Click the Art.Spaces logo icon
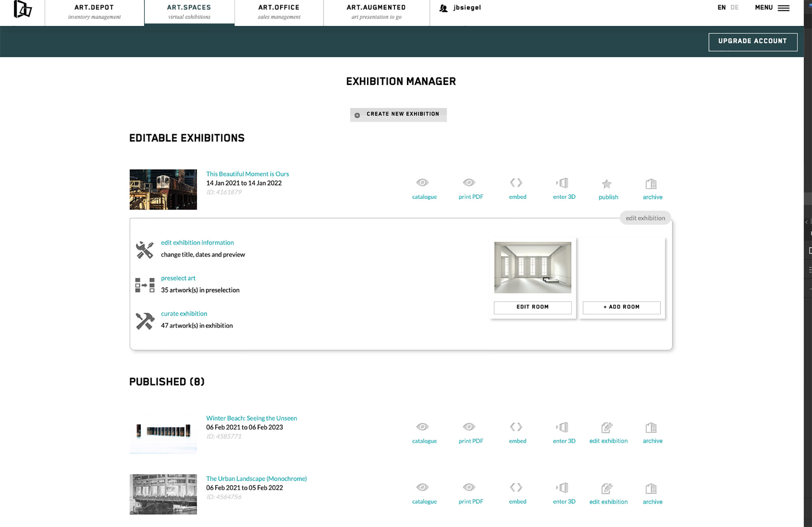This screenshot has height=527, width=812. pyautogui.click(x=22, y=9)
